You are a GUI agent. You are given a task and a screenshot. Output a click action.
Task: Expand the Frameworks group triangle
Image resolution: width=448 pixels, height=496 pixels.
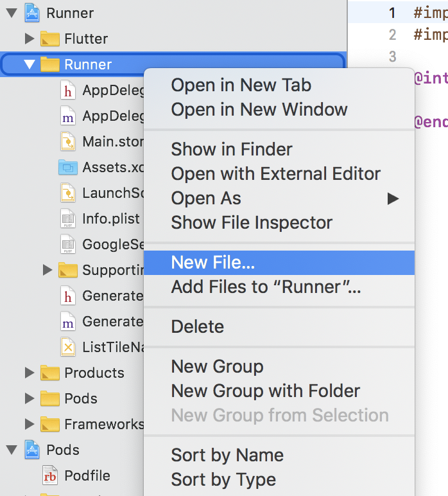click(x=29, y=424)
